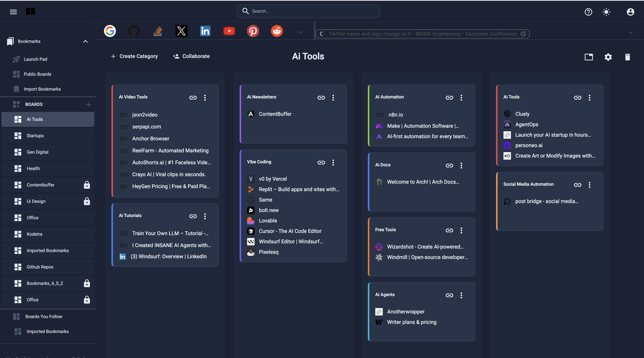
Task: Click the split-view logo icon
Action: pyautogui.click(x=31, y=11)
